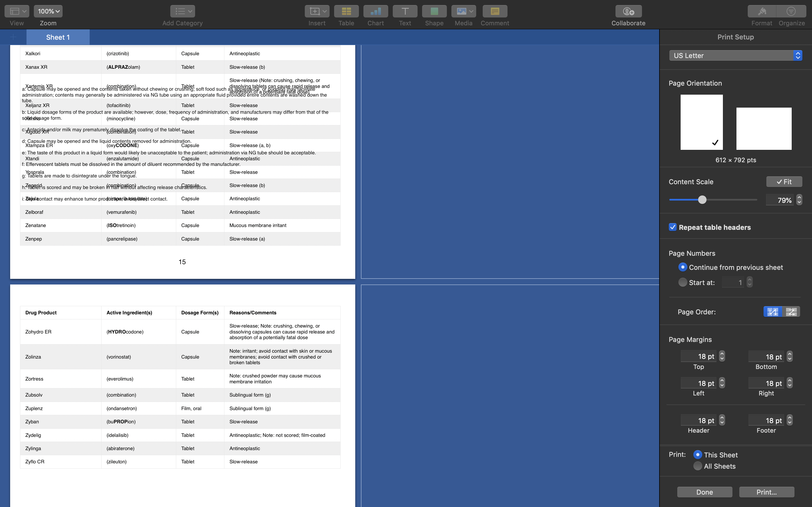Click the Zoom percentage input field
The height and width of the screenshot is (507, 812).
49,11
